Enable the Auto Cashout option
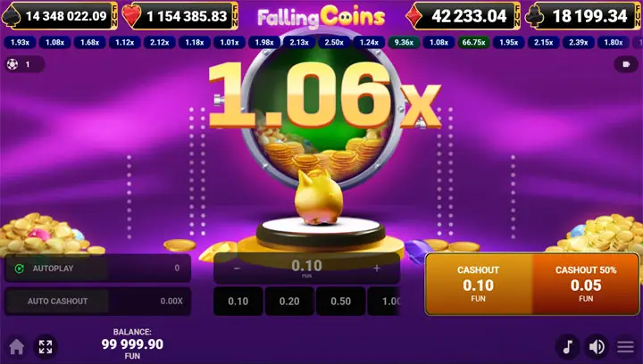The height and width of the screenshot is (364, 643). pyautogui.click(x=57, y=301)
